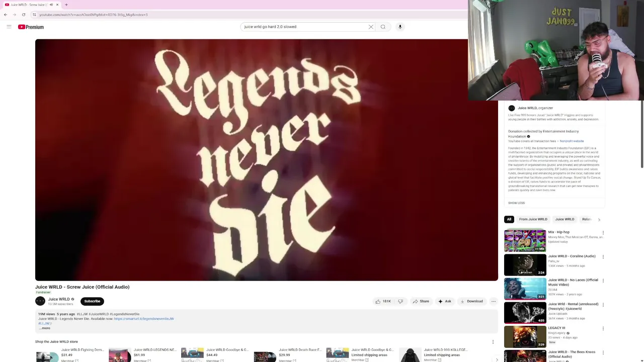Viewport: 644px width, 362px height.
Task: Select the Related filter chip
Action: (x=586, y=219)
